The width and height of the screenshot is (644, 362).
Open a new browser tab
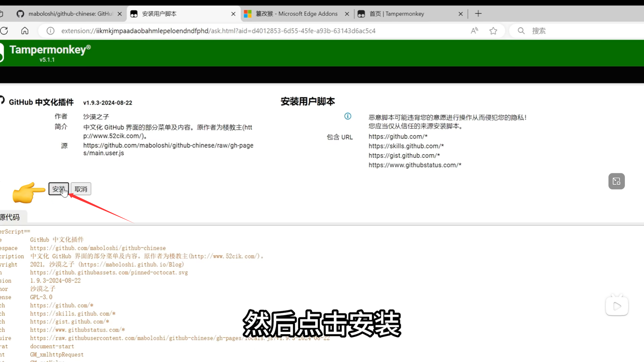click(x=478, y=14)
